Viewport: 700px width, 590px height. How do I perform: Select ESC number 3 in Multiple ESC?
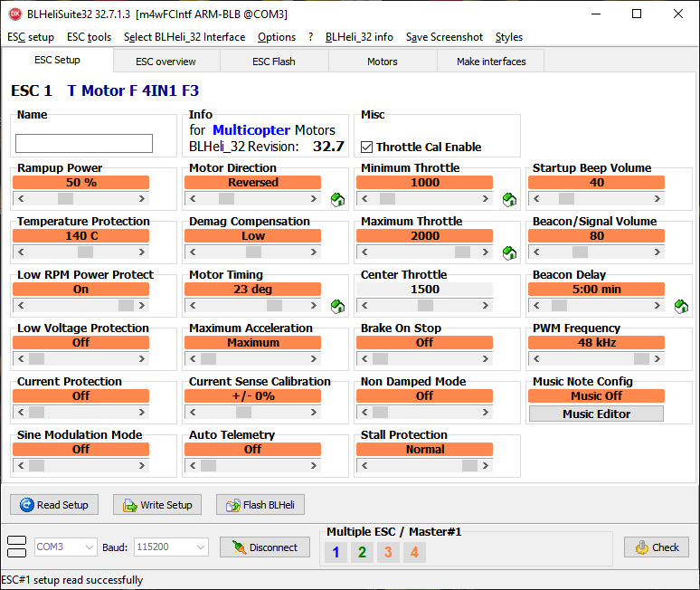click(388, 552)
